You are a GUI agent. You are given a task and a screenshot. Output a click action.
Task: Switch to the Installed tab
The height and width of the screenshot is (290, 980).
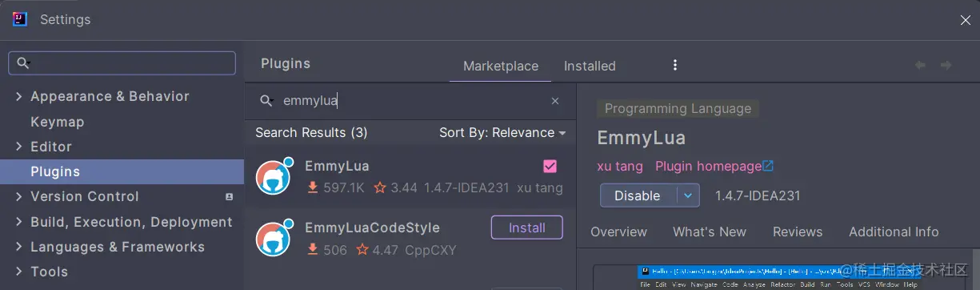[x=590, y=66]
